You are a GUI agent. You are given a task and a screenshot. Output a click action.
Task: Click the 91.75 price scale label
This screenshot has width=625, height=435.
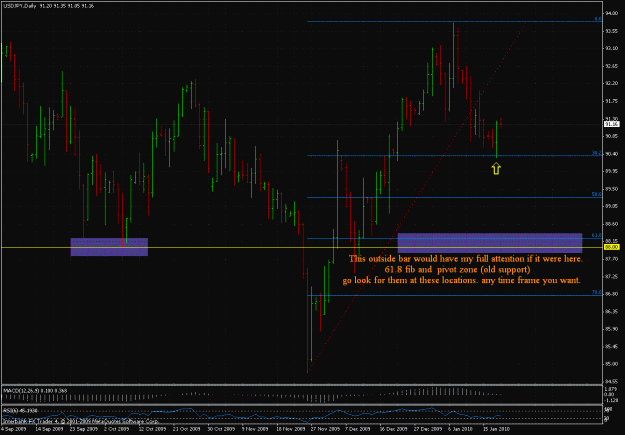(x=611, y=101)
